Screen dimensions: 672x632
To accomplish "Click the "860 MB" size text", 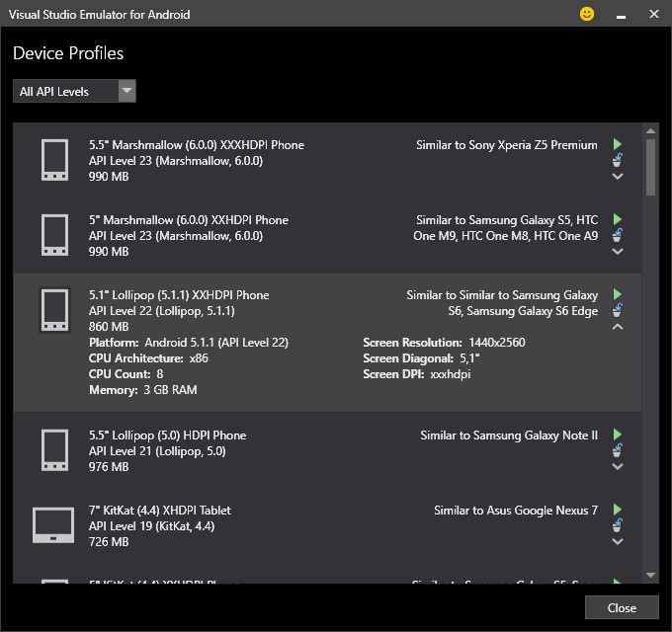I will click(x=109, y=326).
